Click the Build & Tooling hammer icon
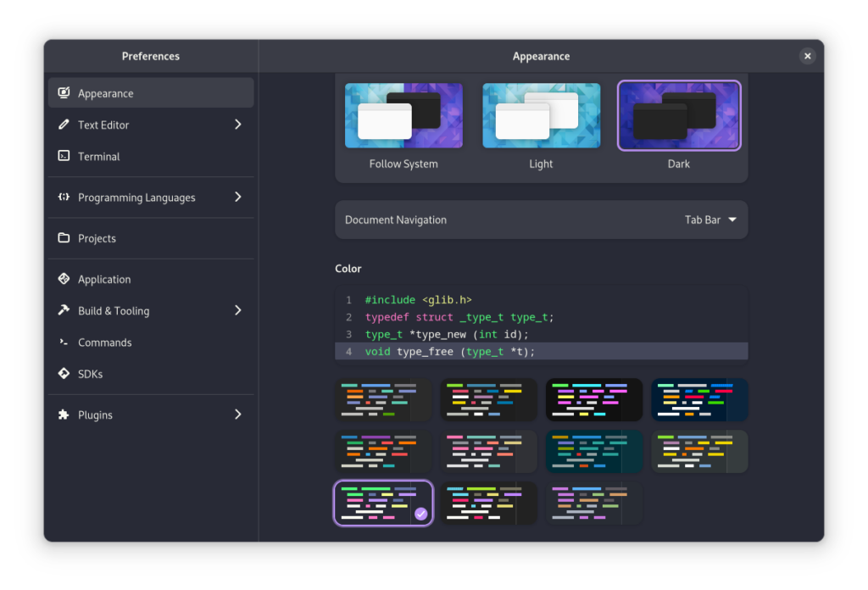The width and height of the screenshot is (868, 590). click(64, 310)
